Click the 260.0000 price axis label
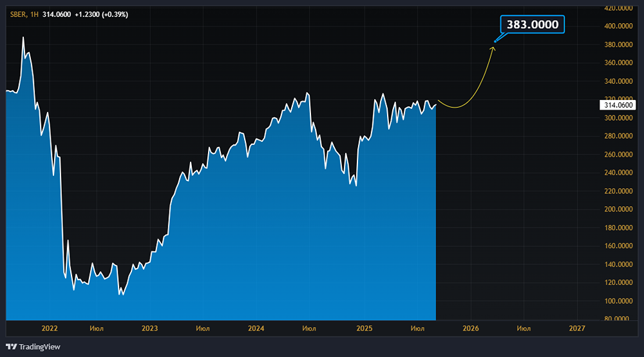This screenshot has width=644, height=357. coord(618,154)
